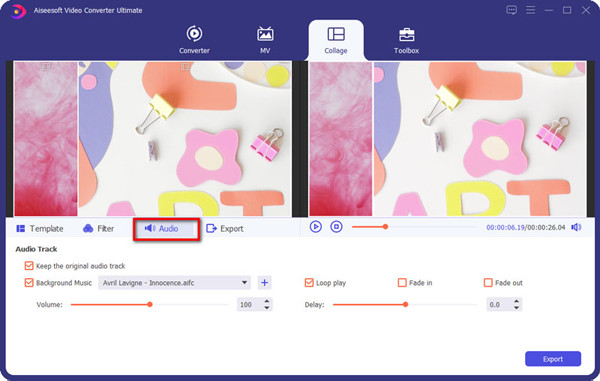
Task: Open the hamburger menu in title bar
Action: click(x=530, y=10)
